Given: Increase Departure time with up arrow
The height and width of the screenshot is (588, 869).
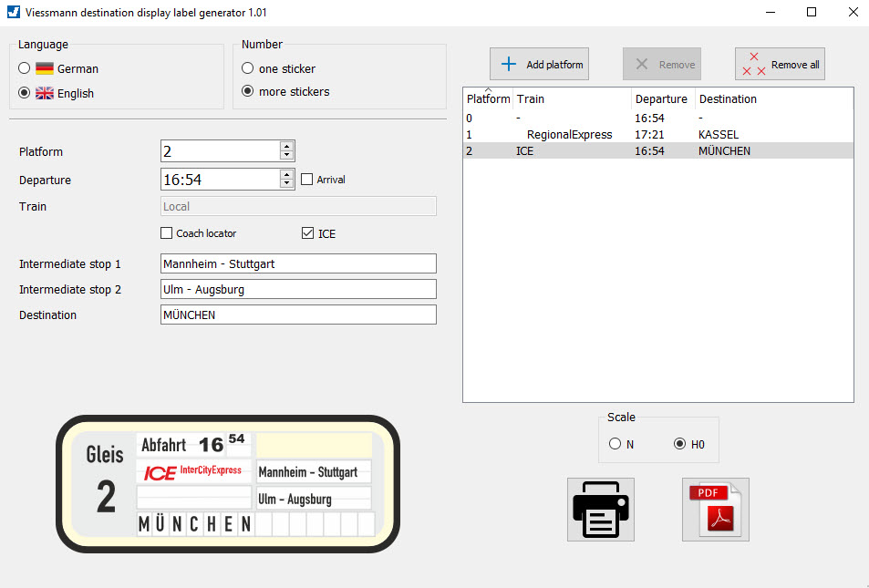Looking at the screenshot, I should pyautogui.click(x=286, y=174).
